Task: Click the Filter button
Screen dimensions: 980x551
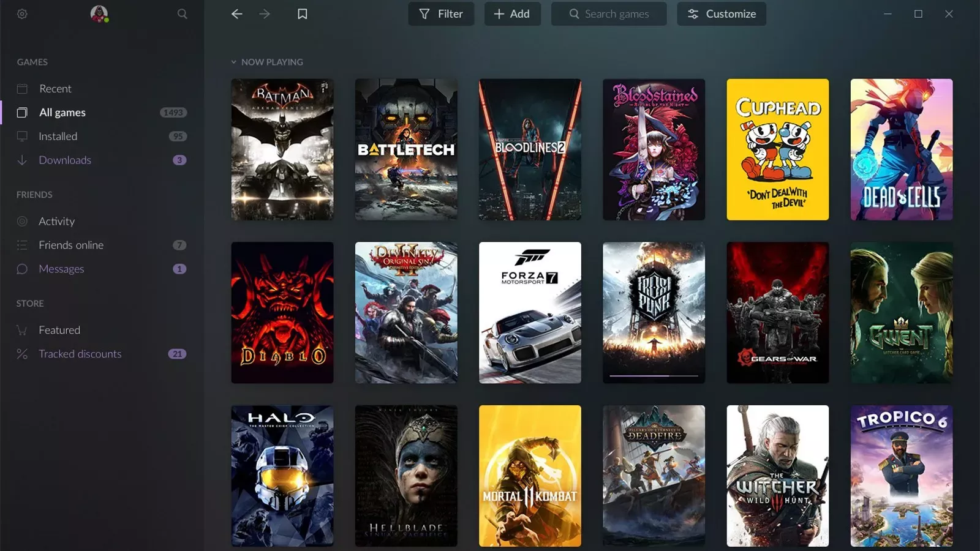Action: (441, 13)
